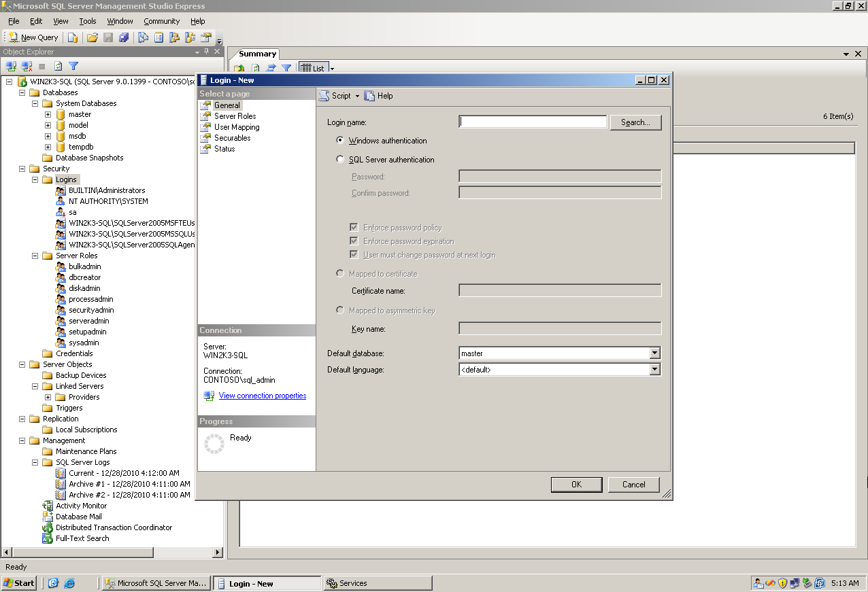Image resolution: width=868 pixels, height=592 pixels.
Task: Switch to the Summary tab
Action: tap(256, 54)
